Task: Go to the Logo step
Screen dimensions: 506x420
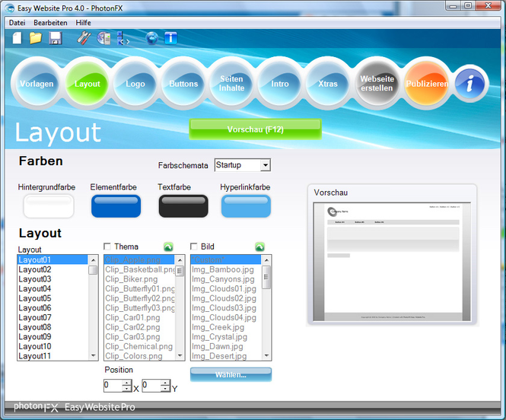Action: tap(135, 84)
